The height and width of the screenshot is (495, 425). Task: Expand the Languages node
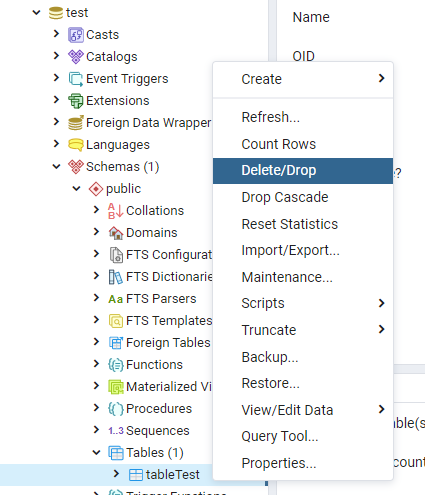(56, 144)
